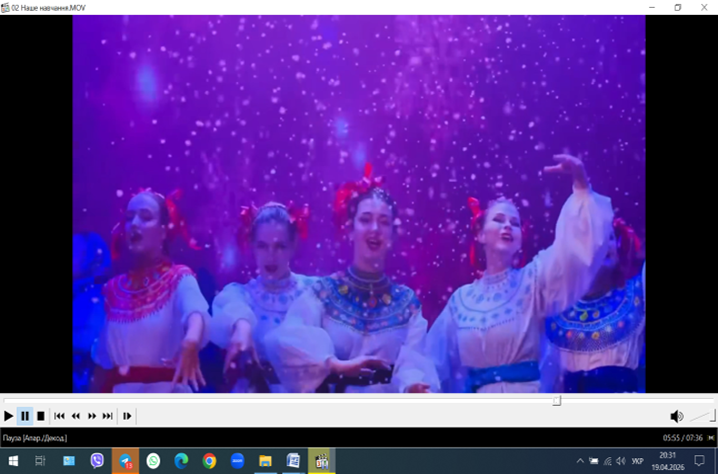Open Viber from the taskbar
This screenshot has height=474, width=718.
tap(97, 461)
